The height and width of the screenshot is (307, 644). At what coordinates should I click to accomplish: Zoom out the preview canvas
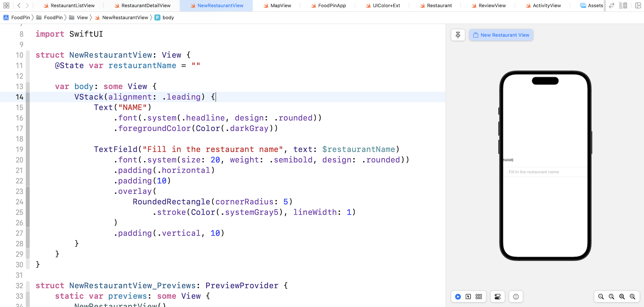point(601,297)
